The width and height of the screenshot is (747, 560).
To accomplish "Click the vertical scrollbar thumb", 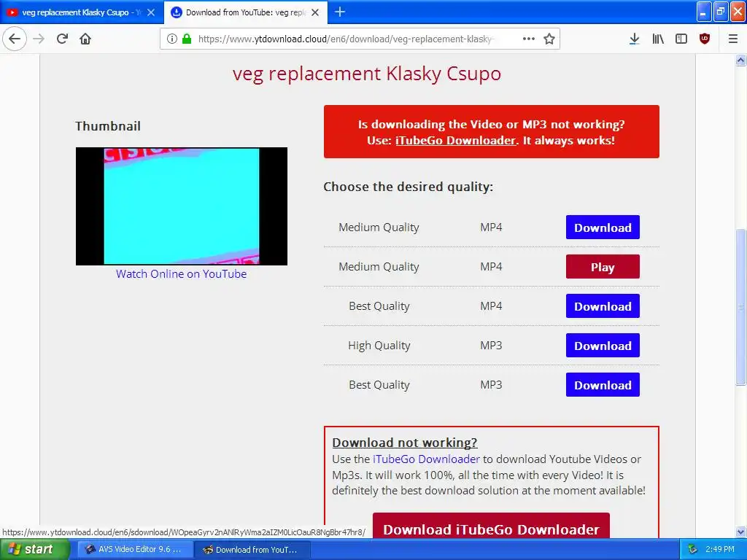I will click(740, 307).
